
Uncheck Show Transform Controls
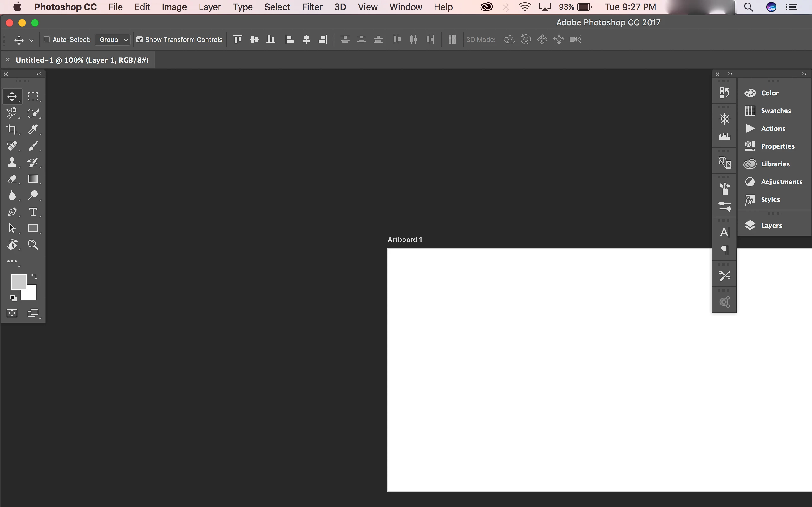coord(140,40)
